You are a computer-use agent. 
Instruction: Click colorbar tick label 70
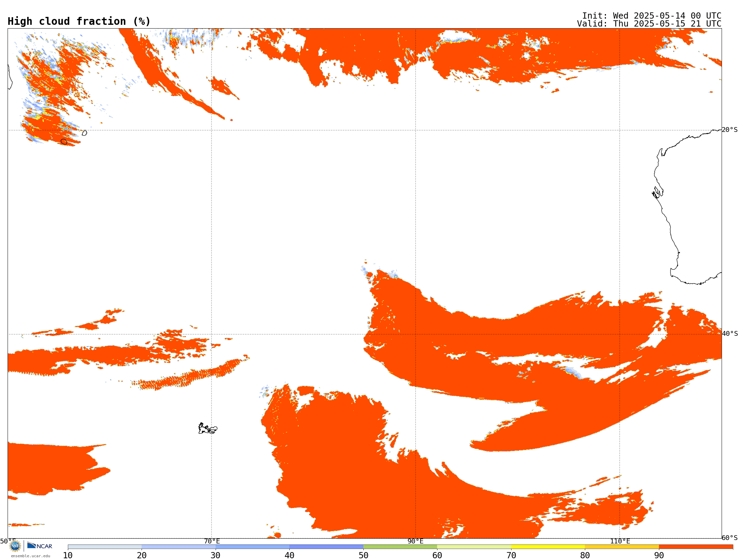511,556
